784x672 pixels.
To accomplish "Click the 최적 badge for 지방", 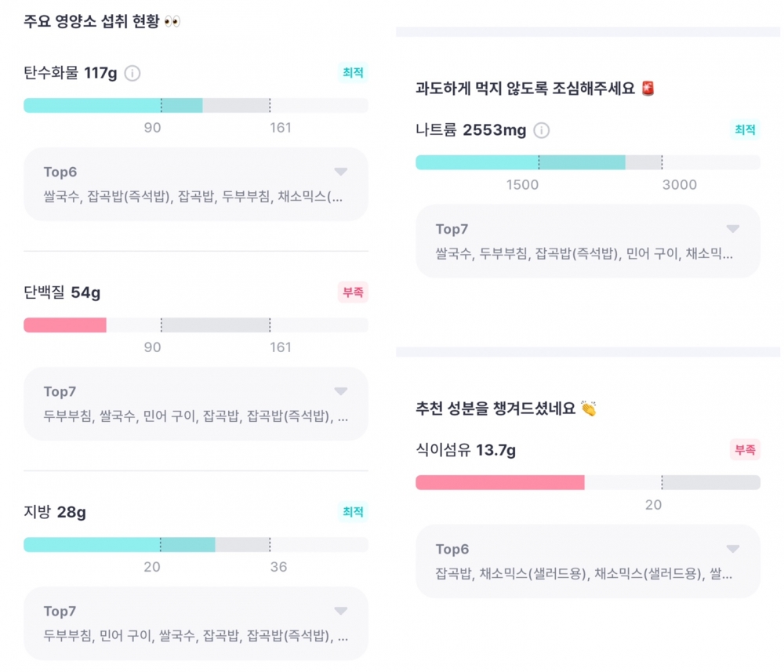I will click(x=353, y=512).
